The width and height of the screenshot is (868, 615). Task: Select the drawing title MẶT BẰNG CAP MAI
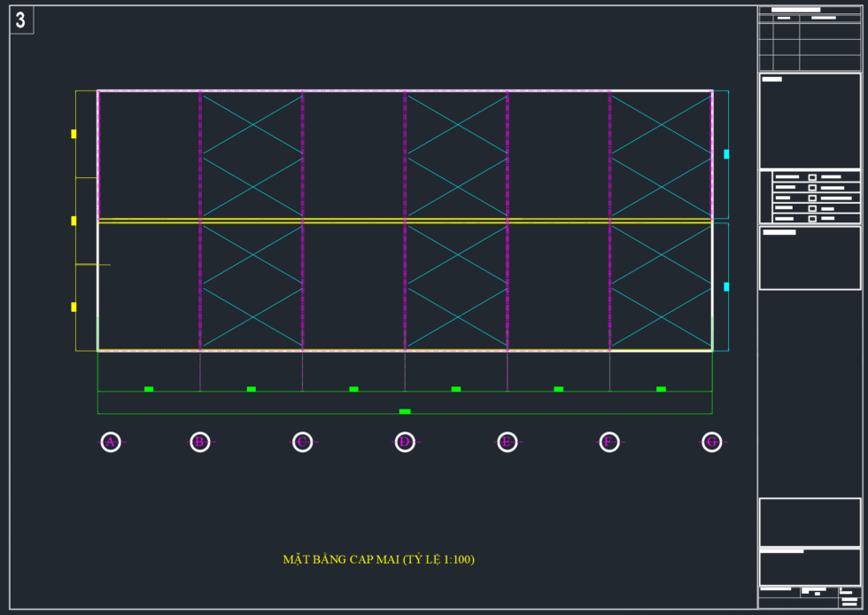point(378,559)
